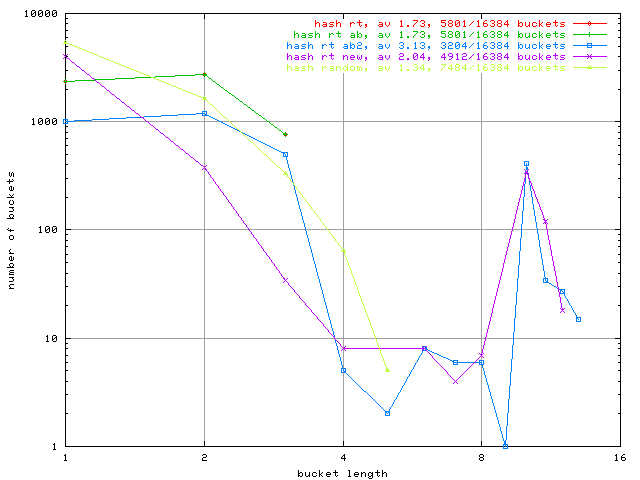
Task: Click legend entry 'hash rt, av 1.73'
Action: (x=440, y=24)
